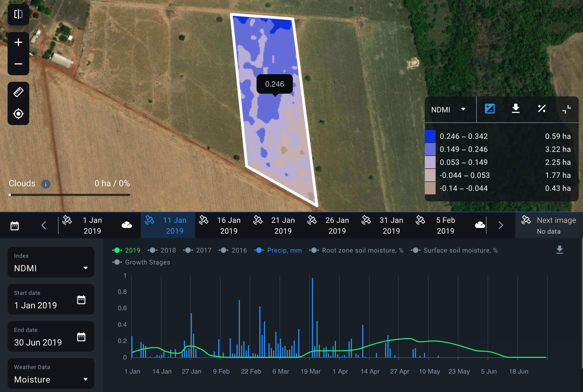Click satellite icon next to Next image
Viewport: 583px width, 392px height.
(526, 220)
